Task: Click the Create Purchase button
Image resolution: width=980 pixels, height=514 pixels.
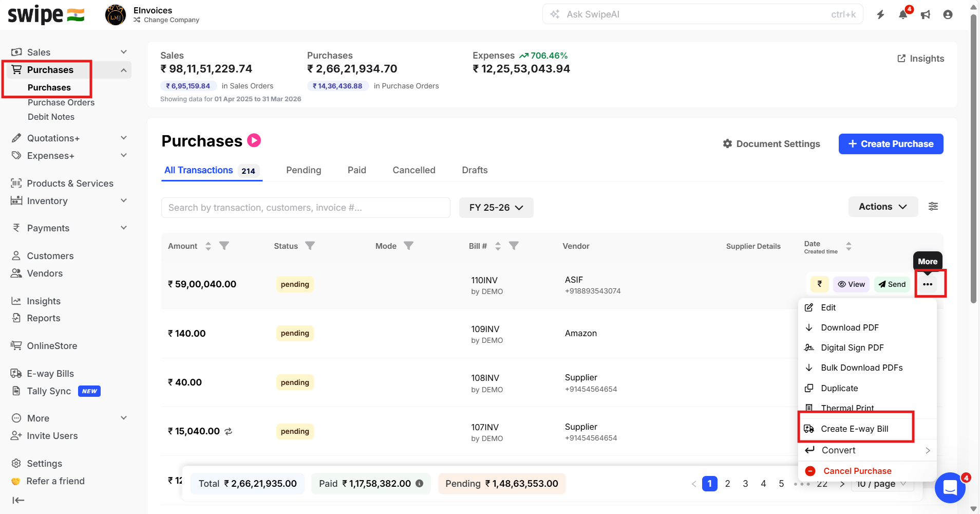Action: point(891,144)
